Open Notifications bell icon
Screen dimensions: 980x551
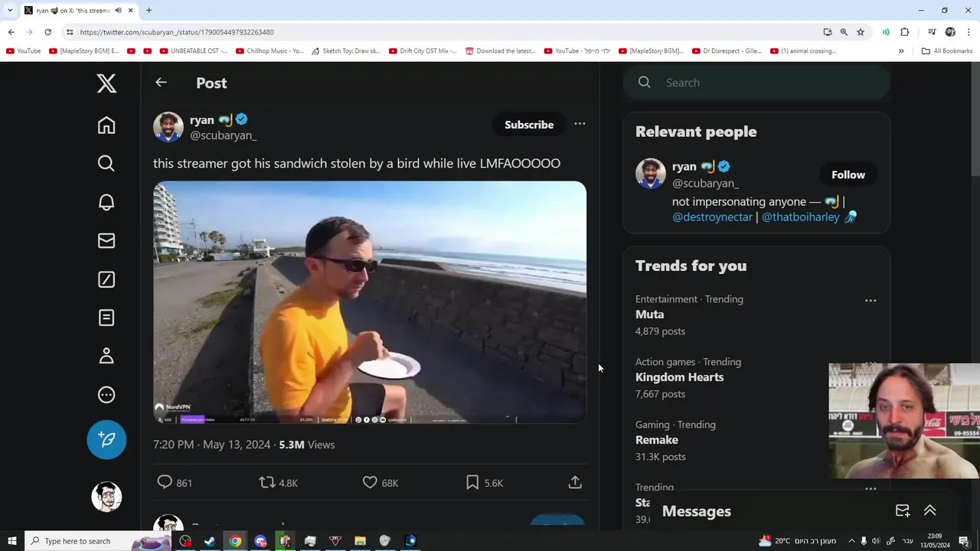106,202
